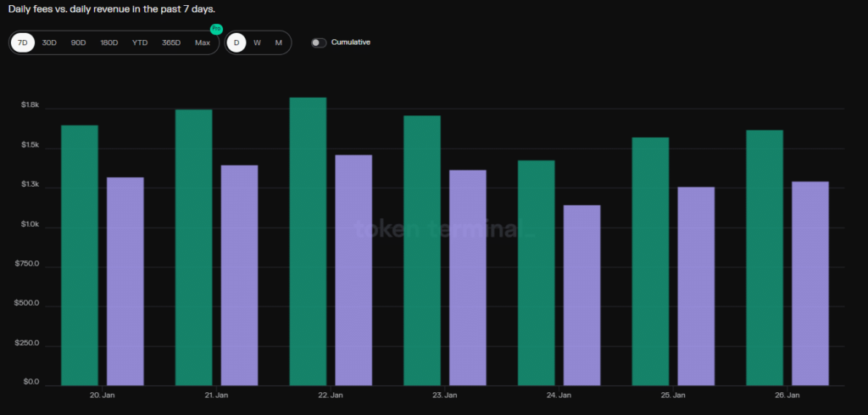868x415 pixels.
Task: Choose the 365D time range
Action: [170, 42]
